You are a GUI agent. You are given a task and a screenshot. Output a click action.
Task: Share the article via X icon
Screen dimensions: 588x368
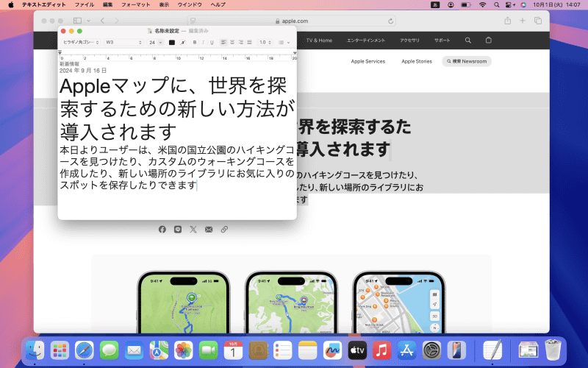pyautogui.click(x=193, y=230)
